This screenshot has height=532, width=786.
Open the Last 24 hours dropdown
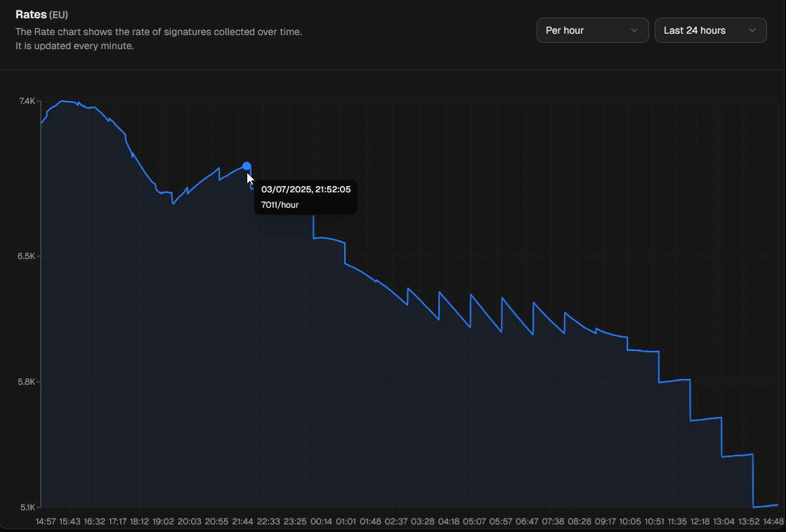[x=710, y=31]
